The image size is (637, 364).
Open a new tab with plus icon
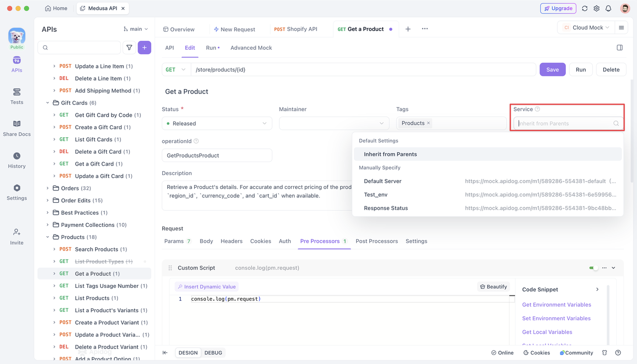pyautogui.click(x=408, y=29)
